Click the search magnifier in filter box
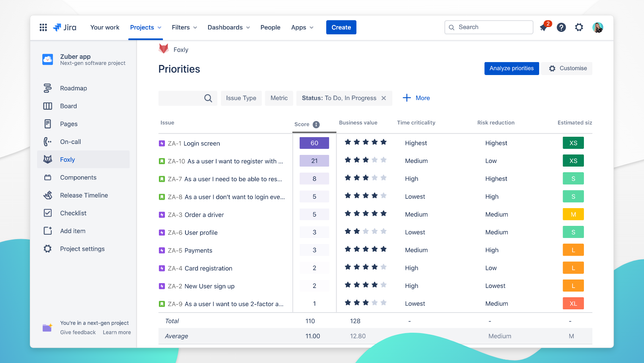 208,98
